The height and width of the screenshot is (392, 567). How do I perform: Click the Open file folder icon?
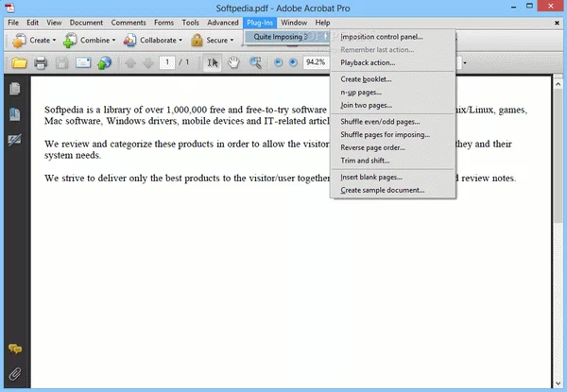pos(18,63)
